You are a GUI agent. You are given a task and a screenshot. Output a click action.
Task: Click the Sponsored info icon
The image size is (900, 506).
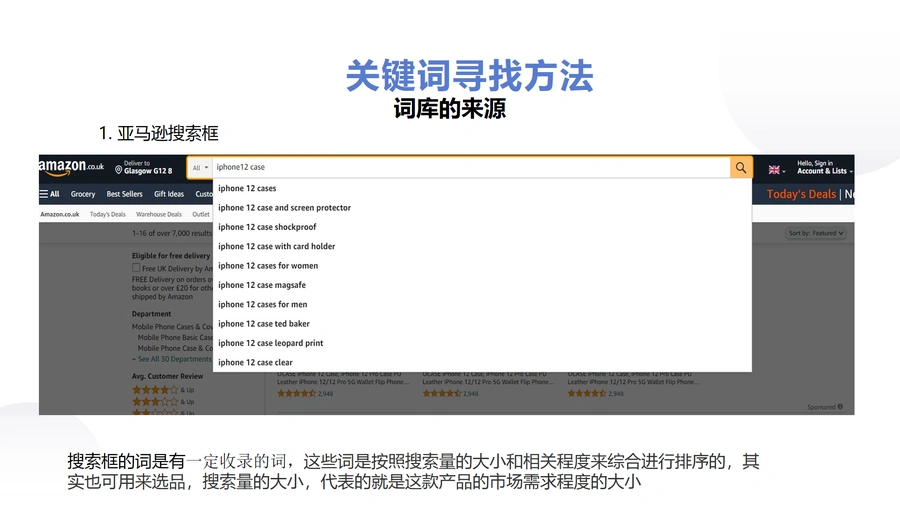[x=840, y=407]
